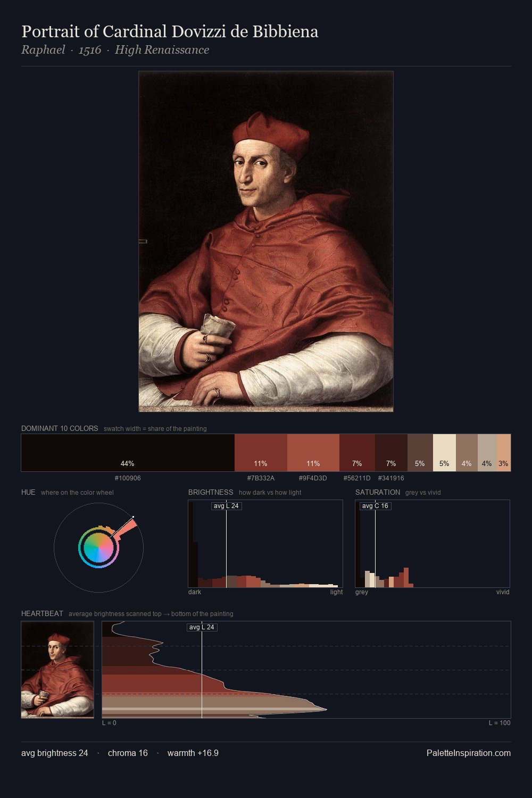Click the 'avg brightness 24' footer stat
Screen dimensions: 532x798
coord(55,753)
